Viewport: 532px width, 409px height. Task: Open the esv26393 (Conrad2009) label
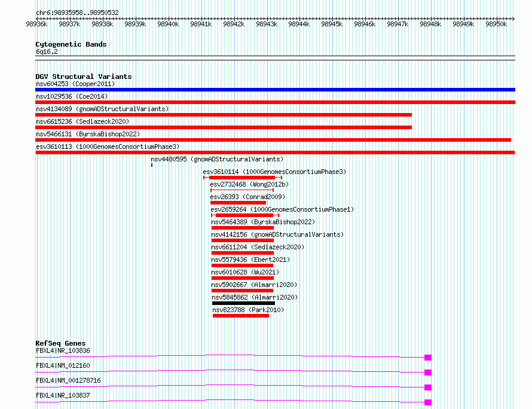(247, 197)
